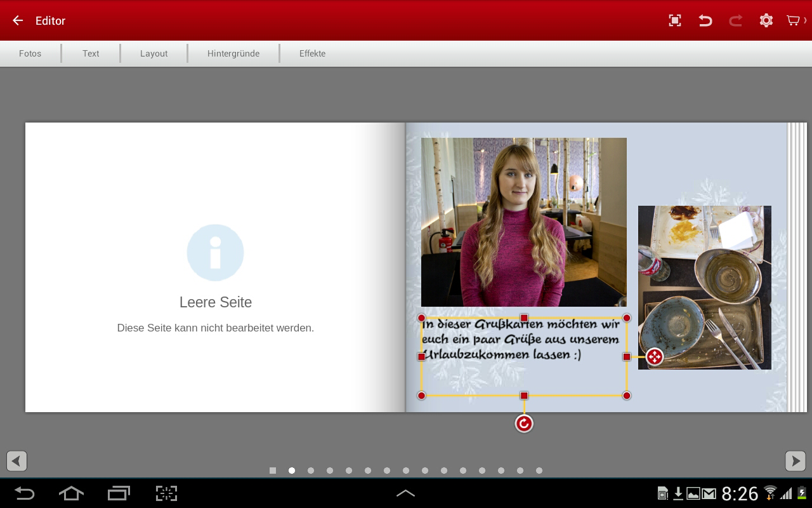Screen dimensions: 812x508
Task: Open the Effekte tab
Action: click(x=312, y=54)
